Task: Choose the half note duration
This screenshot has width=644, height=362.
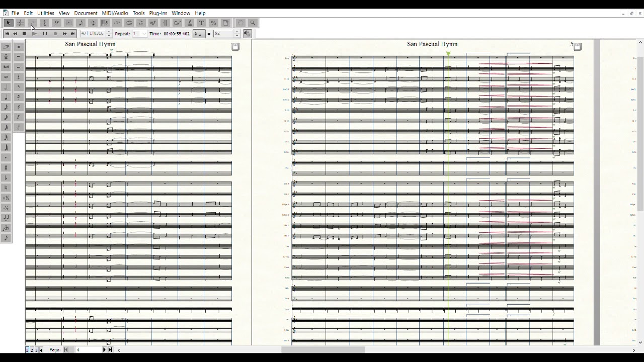Action: tap(6, 87)
